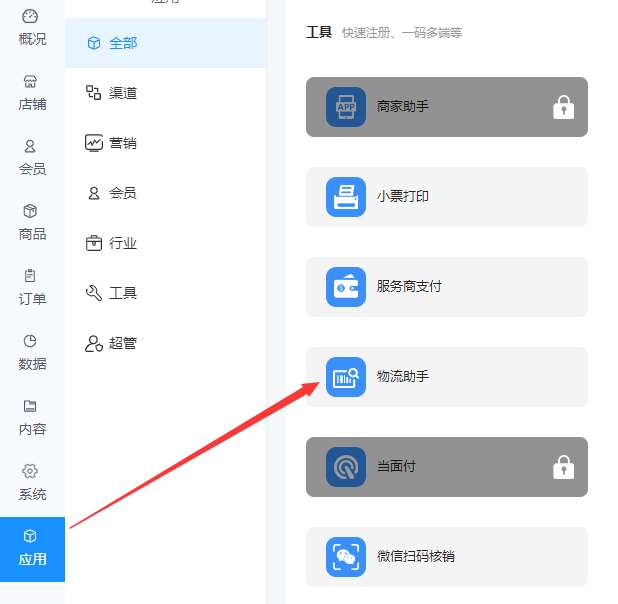Select the 全部 category tab
Image resolution: width=618 pixels, height=604 pixels.
coord(166,43)
